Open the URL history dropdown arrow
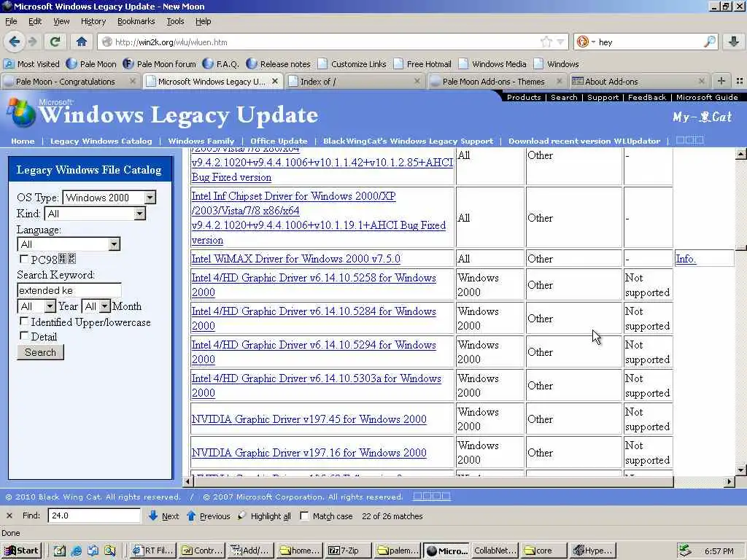This screenshot has height=560, width=747. coord(561,42)
